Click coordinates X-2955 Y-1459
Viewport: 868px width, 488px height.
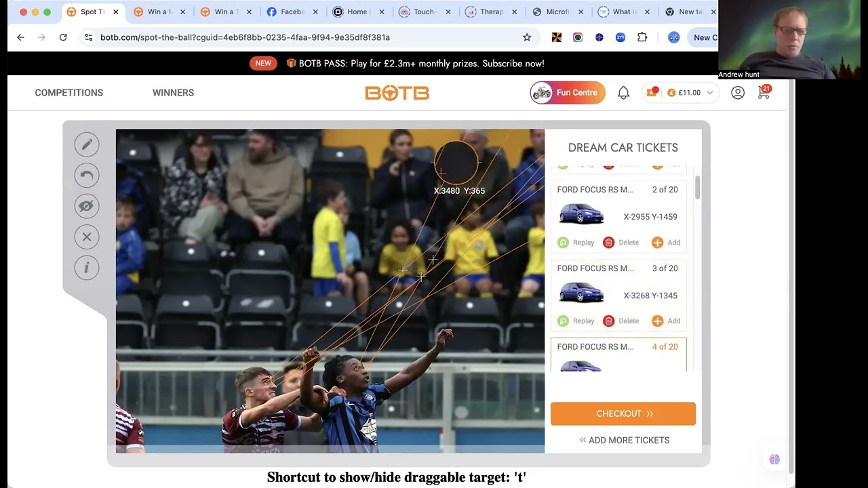650,217
